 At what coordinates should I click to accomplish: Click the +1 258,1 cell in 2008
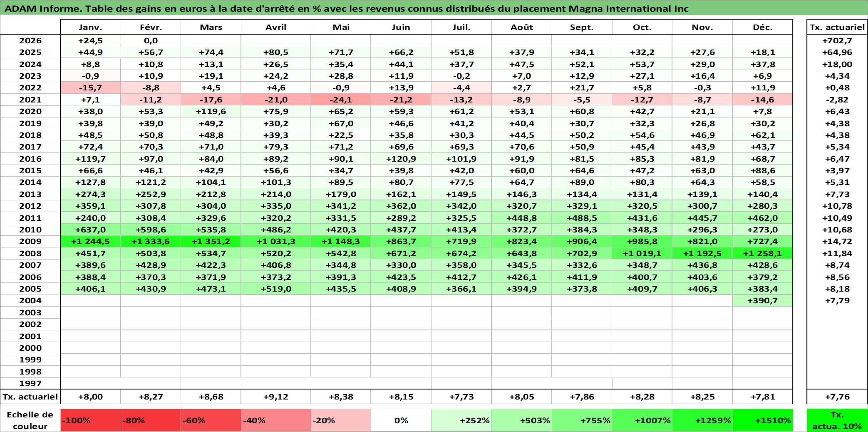point(762,253)
